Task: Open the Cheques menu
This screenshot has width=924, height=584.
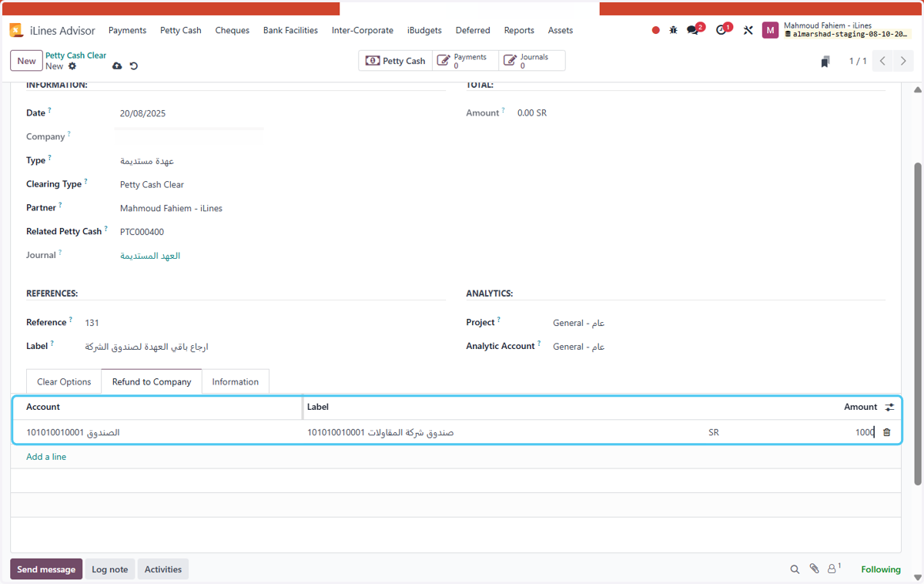Action: 233,30
